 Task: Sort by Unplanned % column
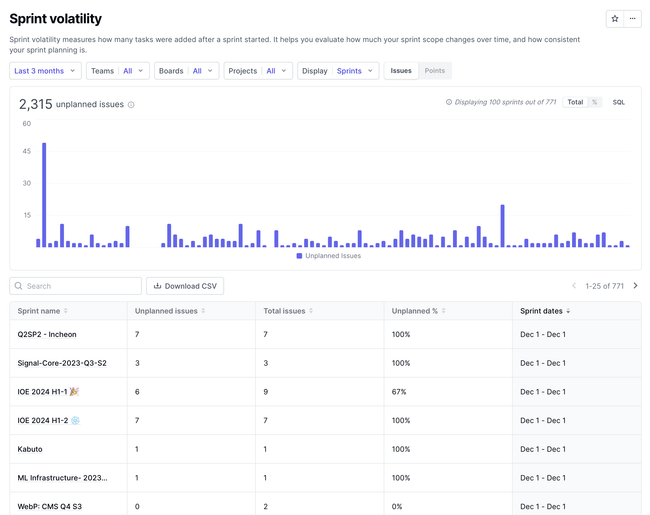418,311
